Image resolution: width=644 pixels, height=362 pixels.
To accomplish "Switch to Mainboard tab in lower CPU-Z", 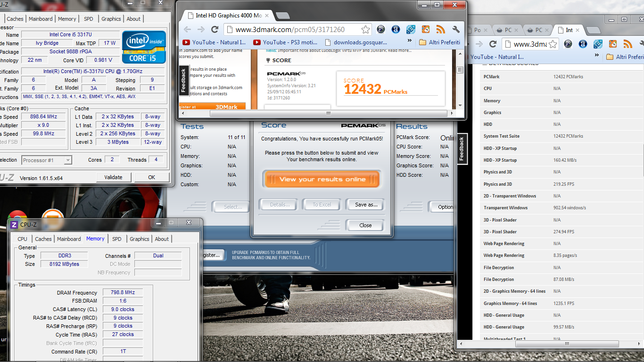I will tap(69, 239).
